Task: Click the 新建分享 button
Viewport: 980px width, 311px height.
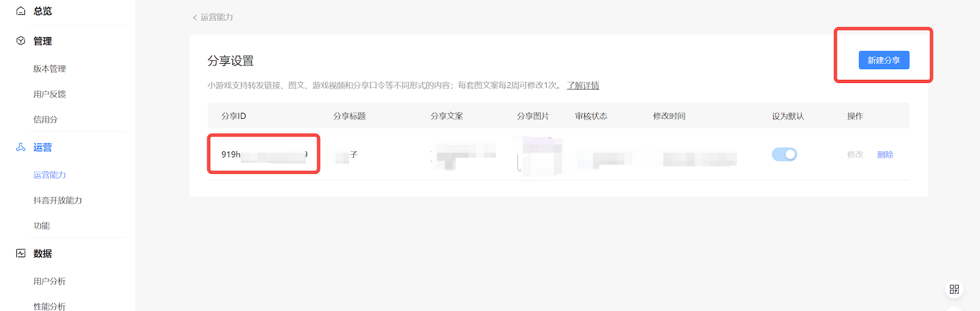Action: click(884, 60)
